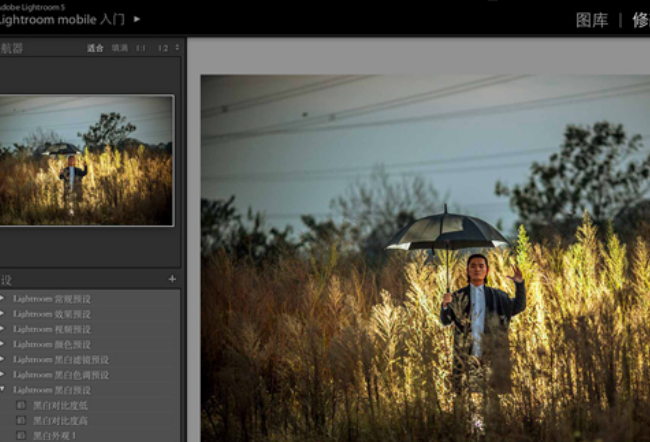The image size is (650, 442).
Task: Switch to the 修改照片 module tab
Action: point(640,20)
